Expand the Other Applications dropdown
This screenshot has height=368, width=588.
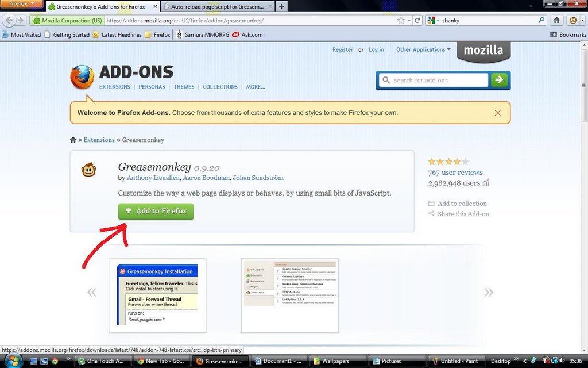point(423,49)
